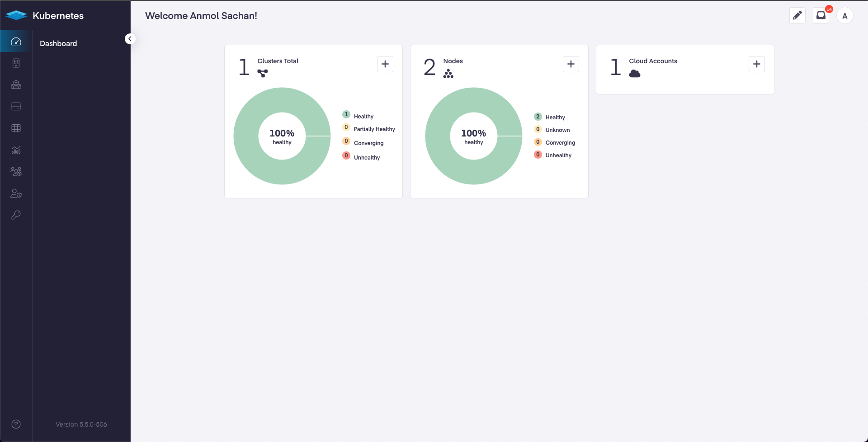Viewport: 868px width, 442px height.
Task: Click the key icon in sidebar
Action: [16, 215]
